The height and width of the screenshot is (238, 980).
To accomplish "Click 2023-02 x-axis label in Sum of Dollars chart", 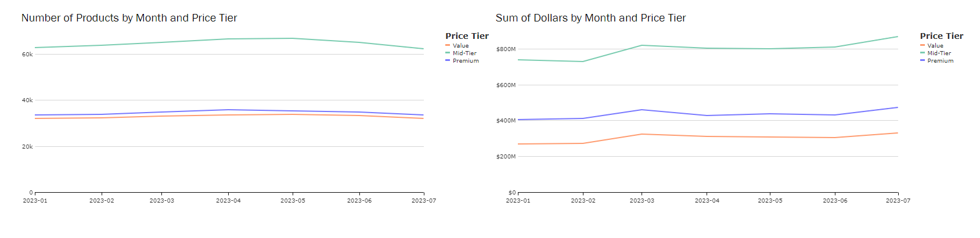I will [x=583, y=201].
